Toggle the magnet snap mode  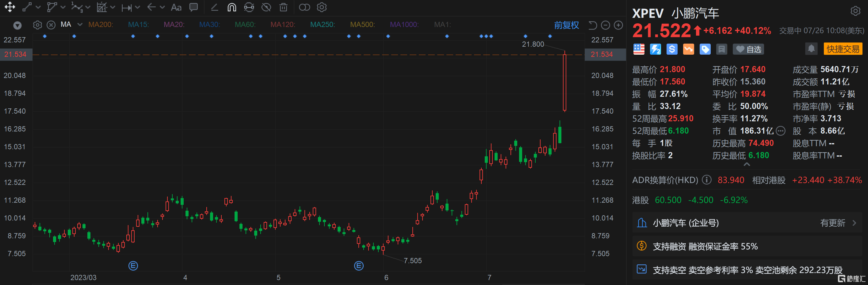click(232, 7)
